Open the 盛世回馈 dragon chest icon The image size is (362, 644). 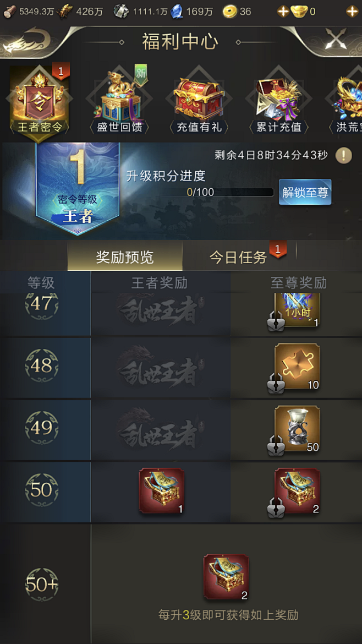click(x=119, y=101)
